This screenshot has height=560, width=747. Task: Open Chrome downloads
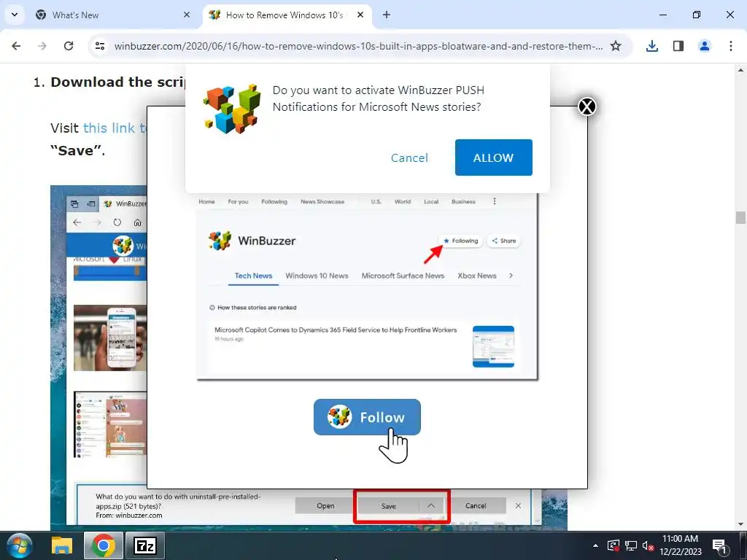tap(651, 46)
